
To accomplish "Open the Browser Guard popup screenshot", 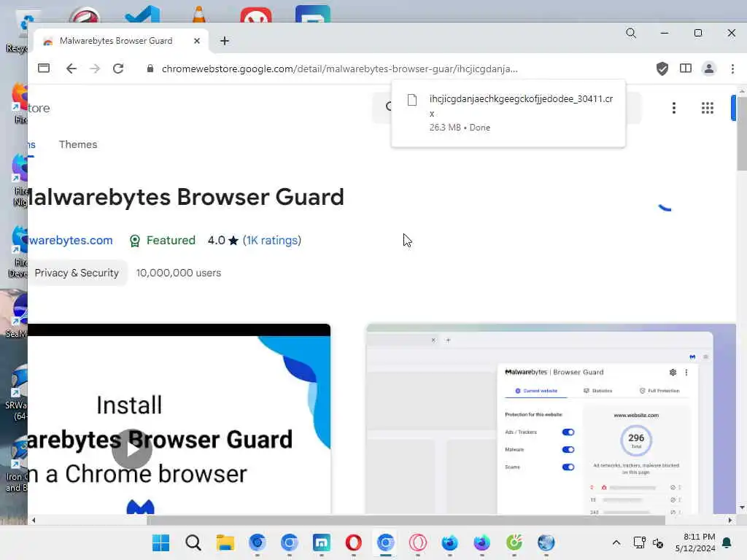I will click(x=551, y=419).
